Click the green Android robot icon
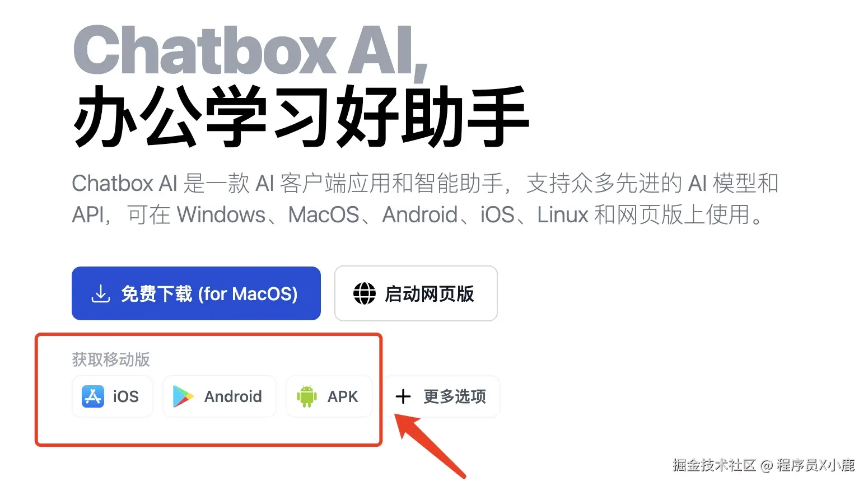 click(306, 396)
